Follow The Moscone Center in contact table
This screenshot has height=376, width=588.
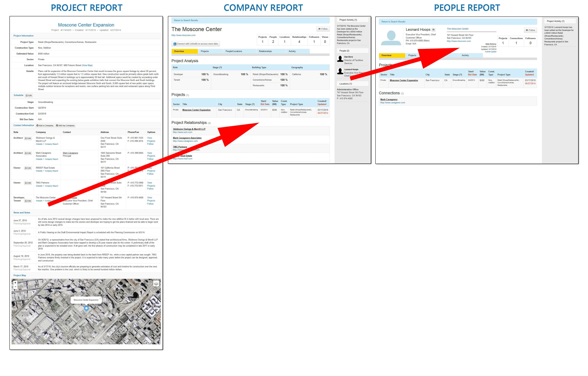point(150,204)
